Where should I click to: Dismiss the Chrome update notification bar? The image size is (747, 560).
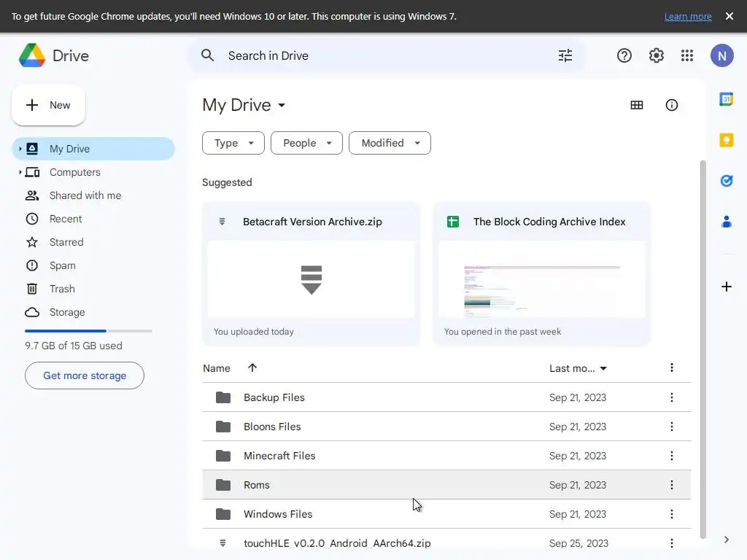729,16
